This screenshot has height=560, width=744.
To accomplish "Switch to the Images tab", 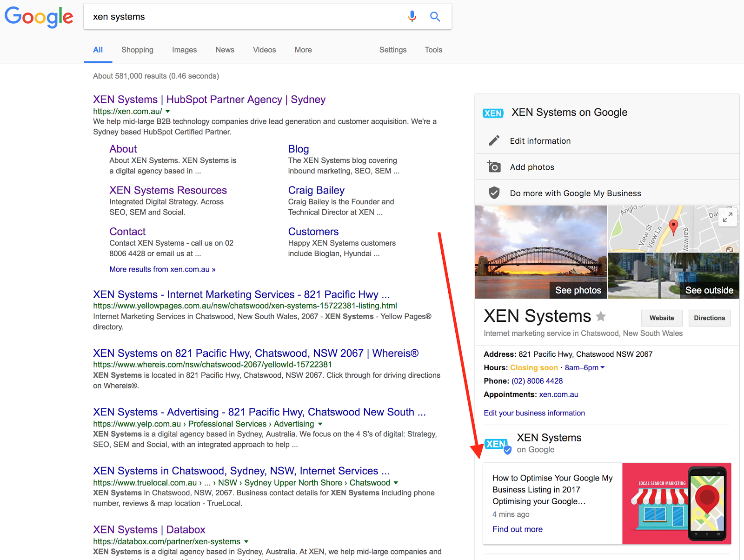I will tap(184, 50).
